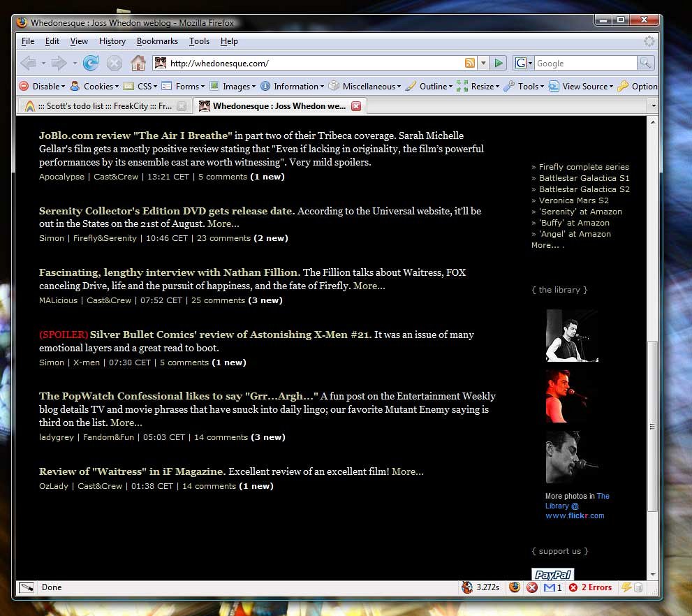The height and width of the screenshot is (616, 692).
Task: Close the Whedonesque tab
Action: point(356,106)
